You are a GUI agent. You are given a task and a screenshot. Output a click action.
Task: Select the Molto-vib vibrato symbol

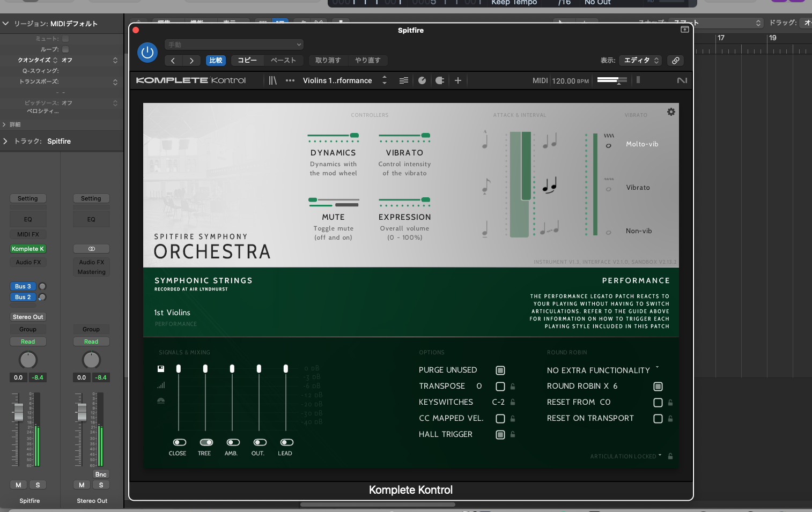pos(609,141)
